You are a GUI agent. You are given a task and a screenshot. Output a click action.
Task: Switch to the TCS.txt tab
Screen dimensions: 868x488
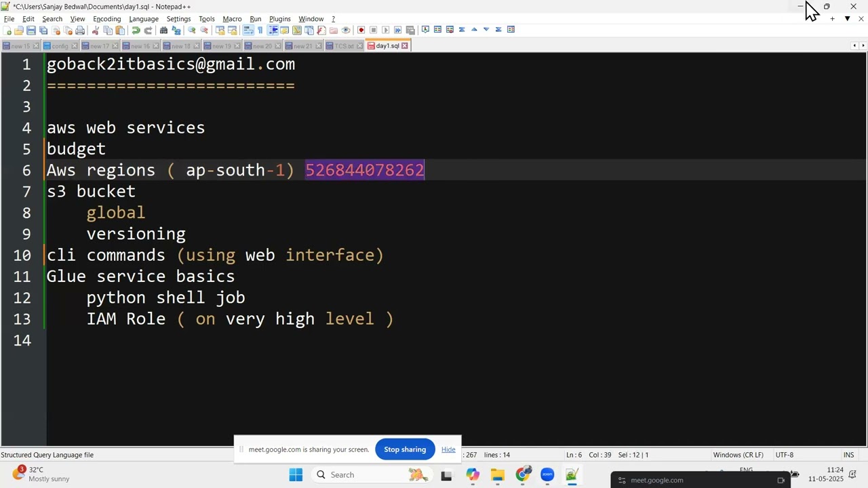point(344,46)
